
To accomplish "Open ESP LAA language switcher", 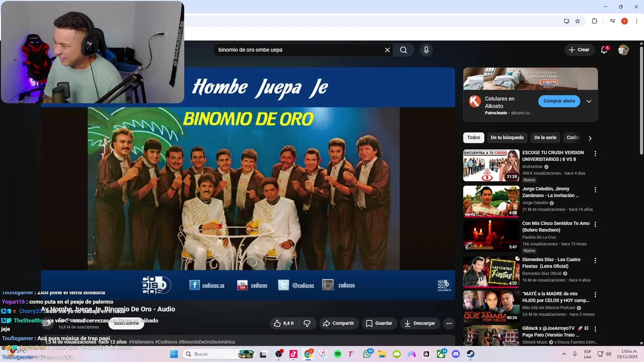I will click(588, 354).
